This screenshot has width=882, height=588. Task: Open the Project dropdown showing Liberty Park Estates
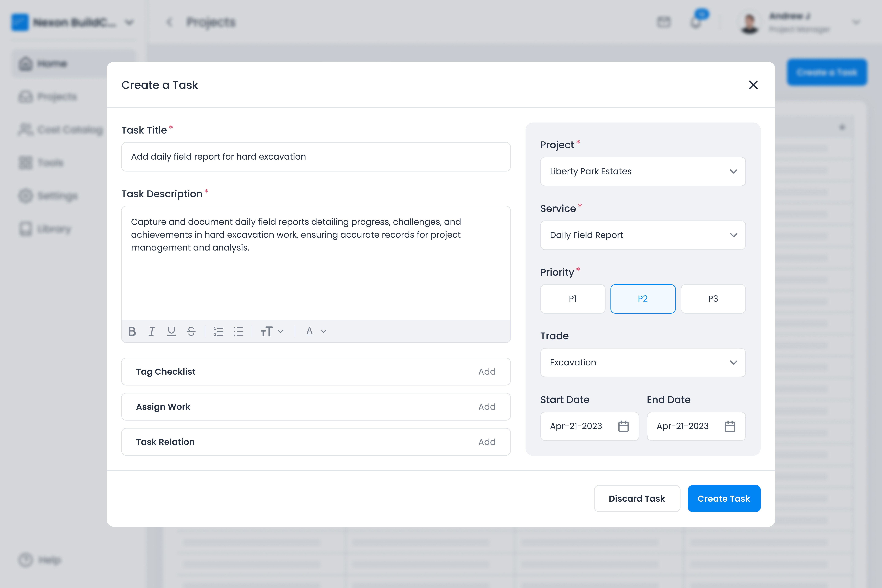point(643,171)
